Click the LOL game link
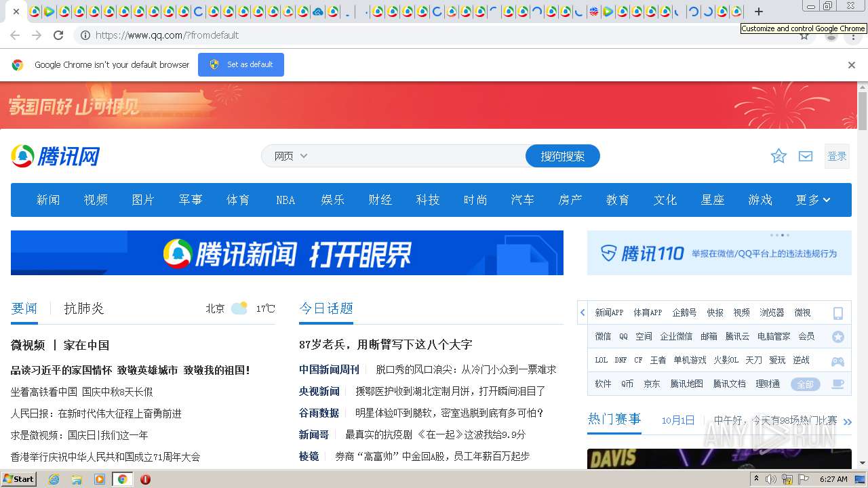 pyautogui.click(x=601, y=360)
